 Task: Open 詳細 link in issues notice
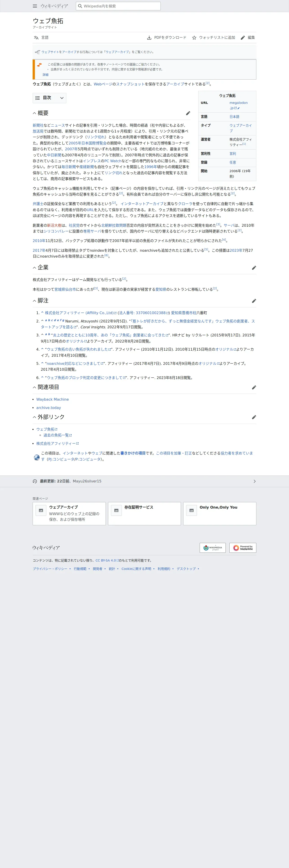45,75
